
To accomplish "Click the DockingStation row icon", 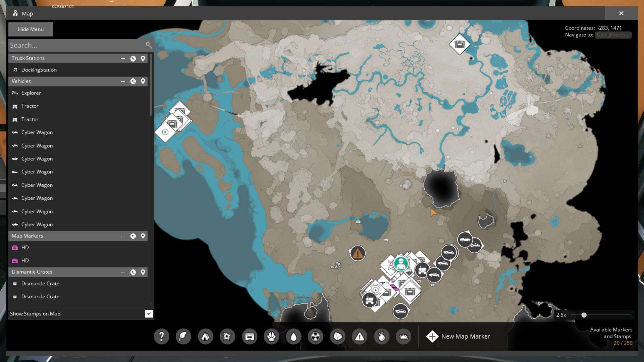I will [15, 70].
